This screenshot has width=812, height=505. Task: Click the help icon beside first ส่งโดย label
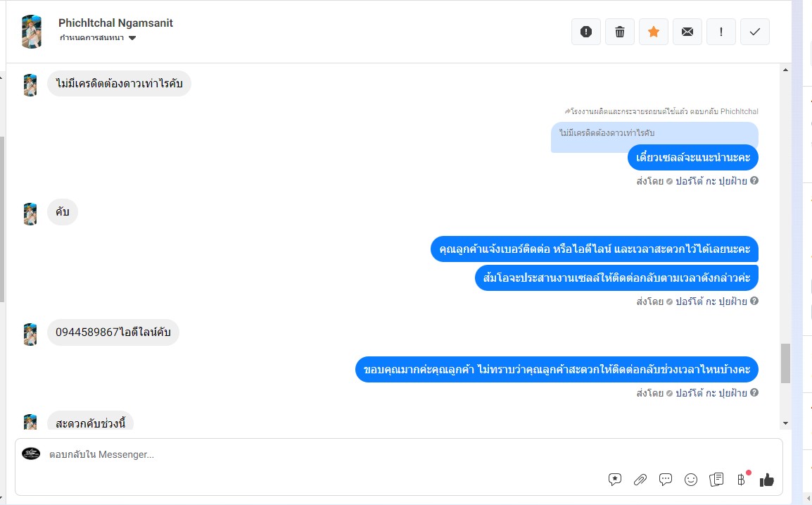pos(754,180)
